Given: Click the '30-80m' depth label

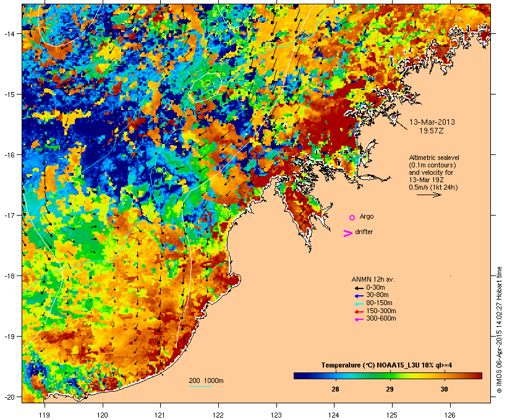Looking at the screenshot, I should 377,295.
